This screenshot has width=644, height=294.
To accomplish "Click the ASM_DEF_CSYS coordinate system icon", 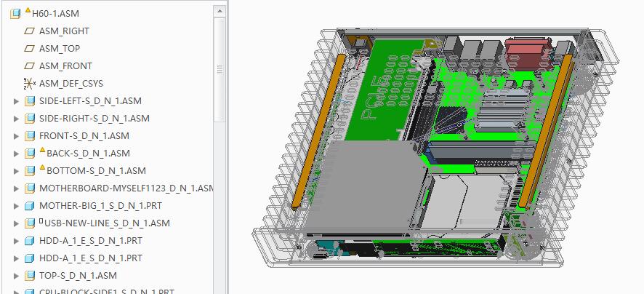I will (30, 84).
